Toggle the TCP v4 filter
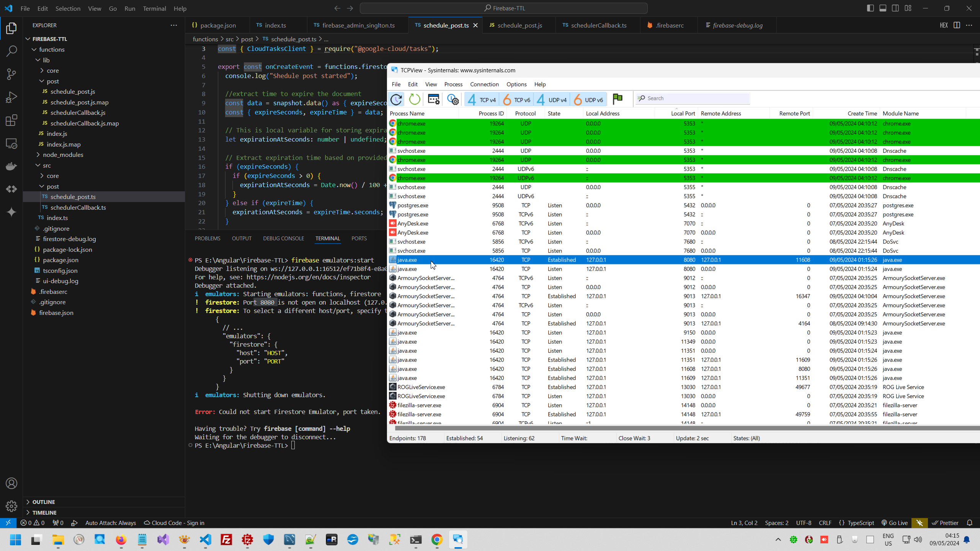 [481, 99]
